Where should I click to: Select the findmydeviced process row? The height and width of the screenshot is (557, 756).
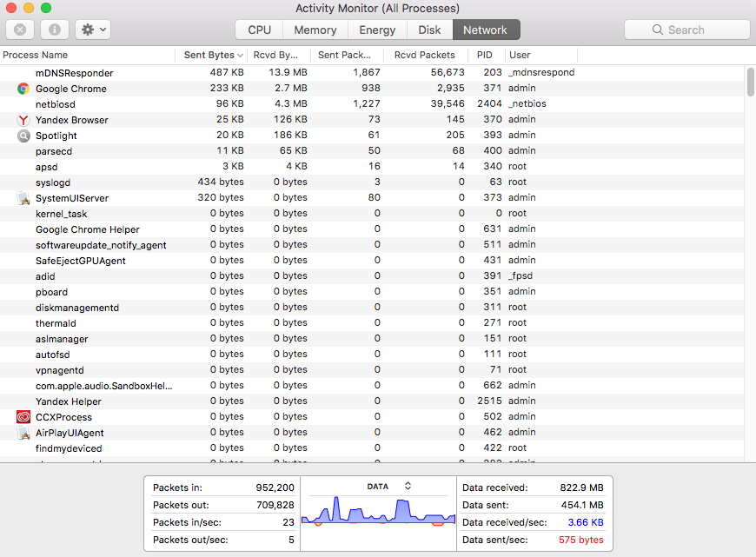(x=371, y=448)
